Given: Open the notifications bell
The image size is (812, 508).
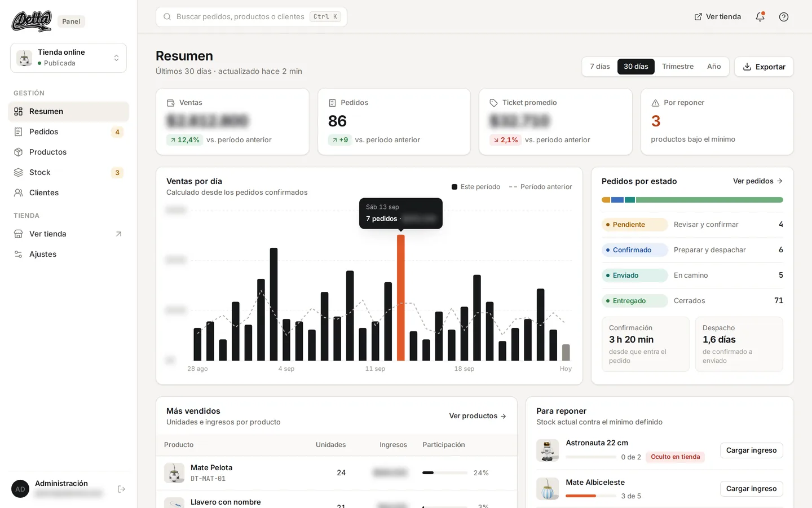Looking at the screenshot, I should tap(760, 17).
